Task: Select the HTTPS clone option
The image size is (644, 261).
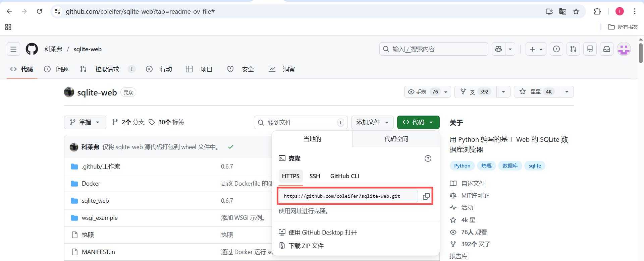Action: [x=291, y=176]
